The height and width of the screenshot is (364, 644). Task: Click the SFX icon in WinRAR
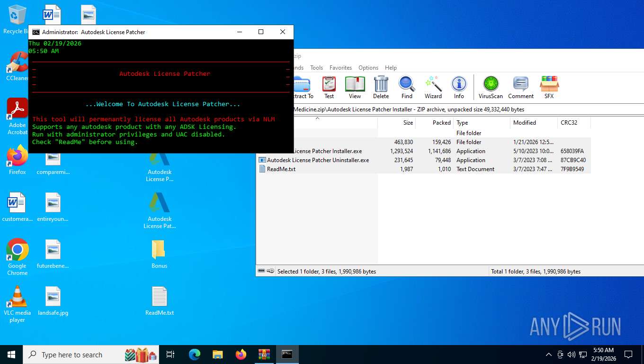click(x=549, y=88)
